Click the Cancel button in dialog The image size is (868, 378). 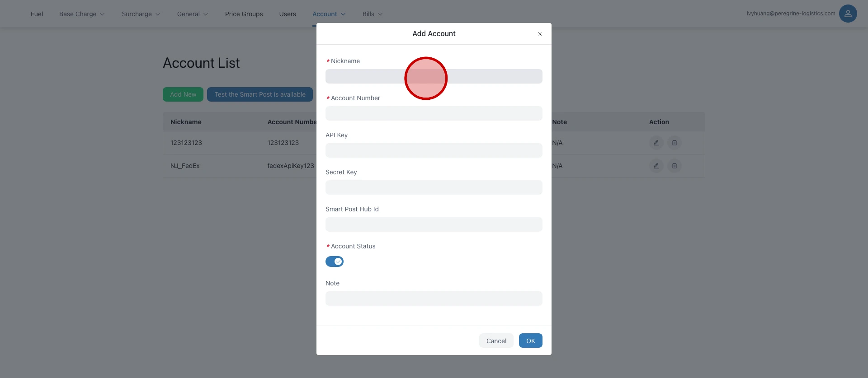pos(496,341)
